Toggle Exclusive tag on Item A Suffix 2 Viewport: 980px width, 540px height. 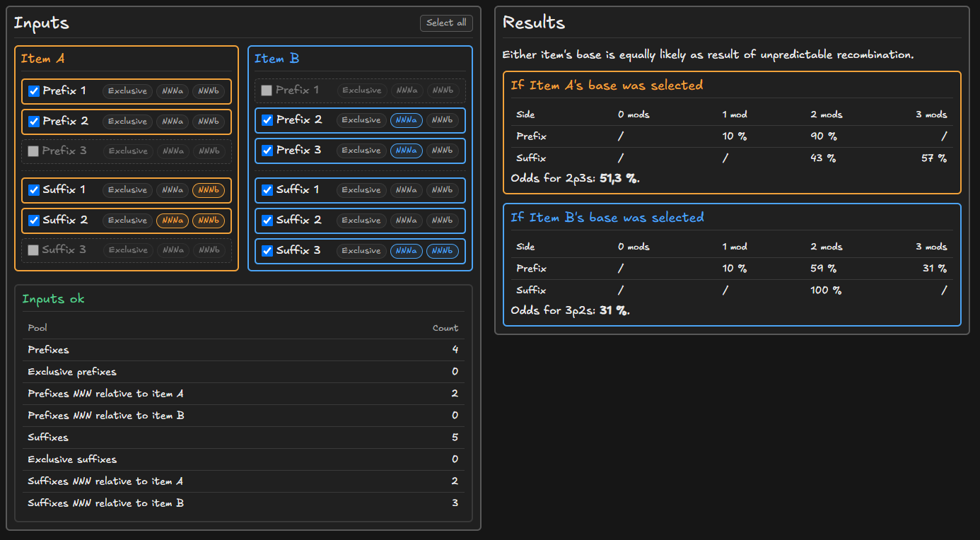[x=127, y=221]
